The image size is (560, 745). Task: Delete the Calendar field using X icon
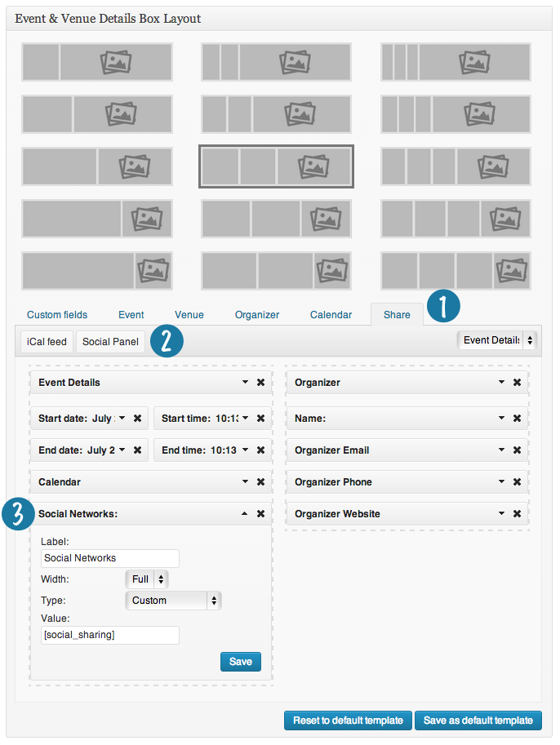point(260,482)
